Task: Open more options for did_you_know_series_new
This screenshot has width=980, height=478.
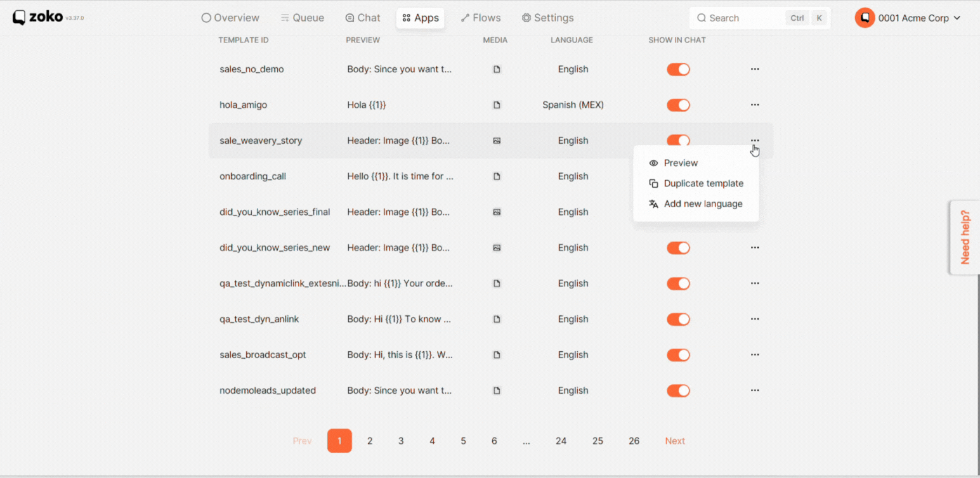Action: (755, 247)
